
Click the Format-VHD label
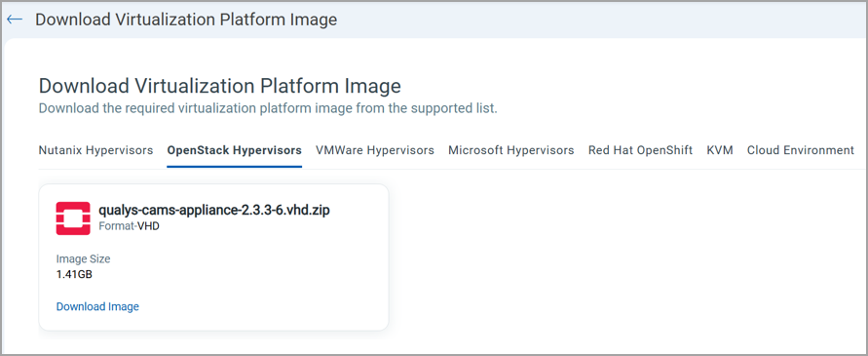click(129, 226)
